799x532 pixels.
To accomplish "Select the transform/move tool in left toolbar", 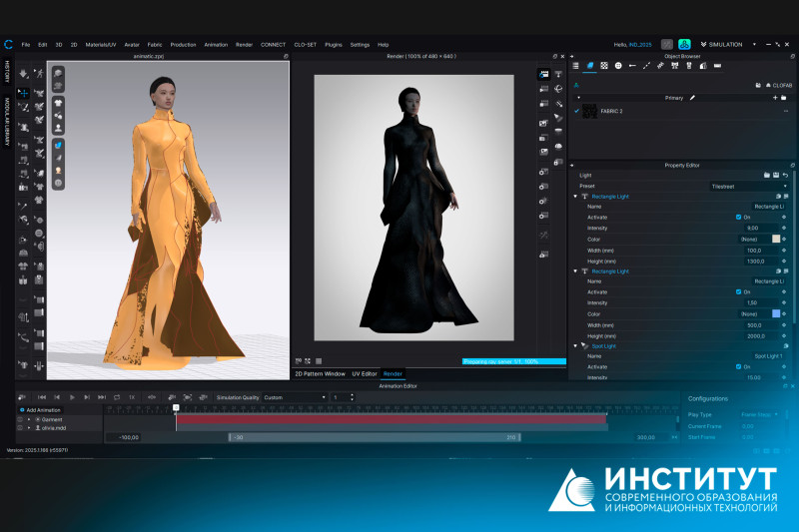I will click(23, 92).
